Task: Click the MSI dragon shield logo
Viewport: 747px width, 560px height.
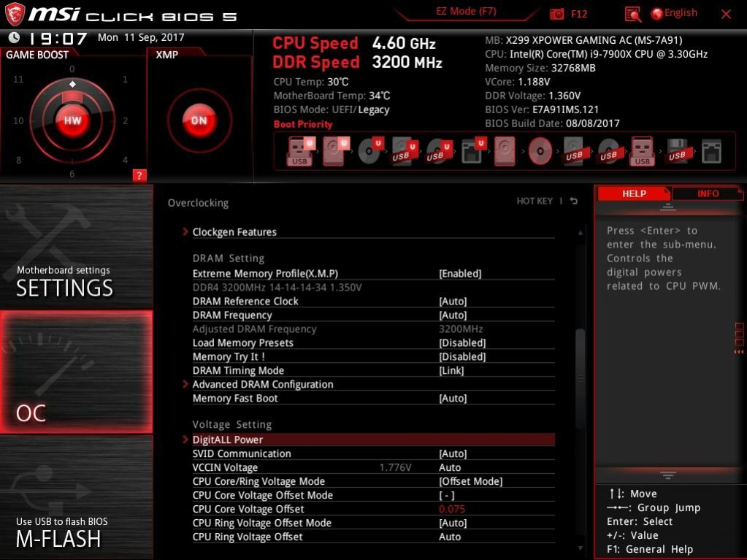Action: point(15,15)
